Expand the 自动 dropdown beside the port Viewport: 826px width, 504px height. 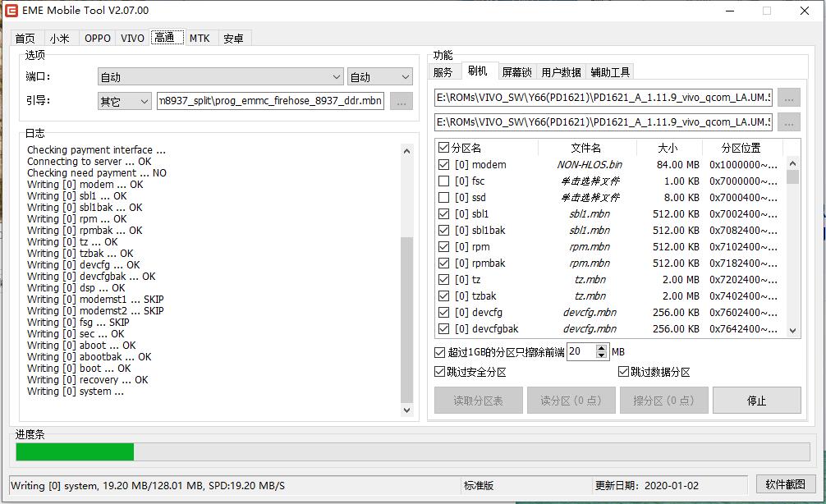tap(380, 77)
